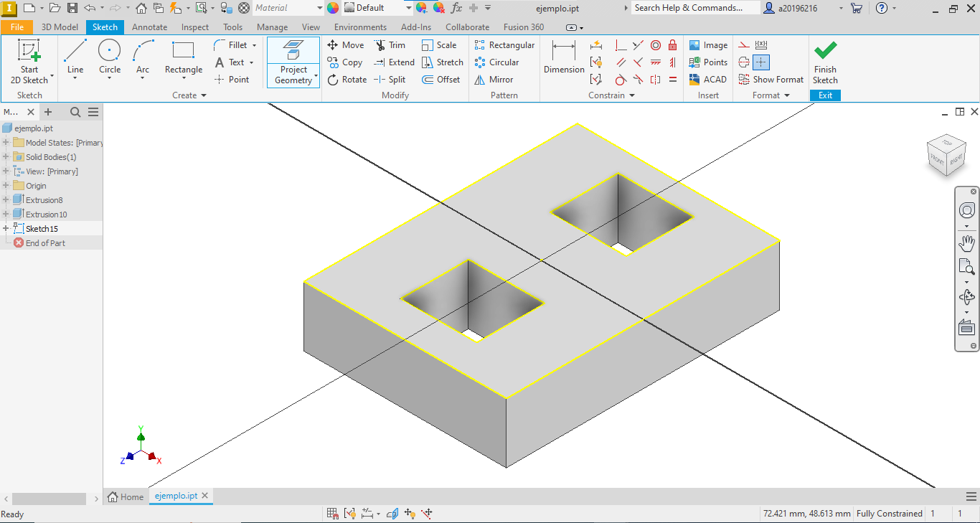Select the Mirror pattern tool
Viewport: 980px width, 523px height.
(494, 80)
